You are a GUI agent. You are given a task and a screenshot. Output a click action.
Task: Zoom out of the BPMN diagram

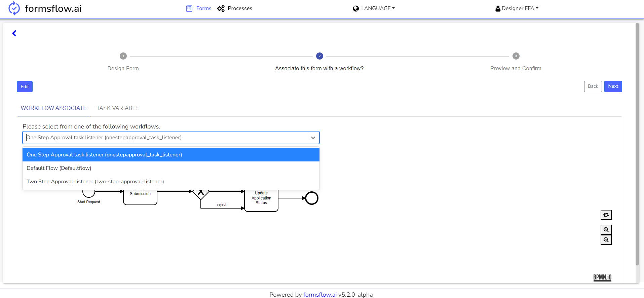tap(606, 240)
